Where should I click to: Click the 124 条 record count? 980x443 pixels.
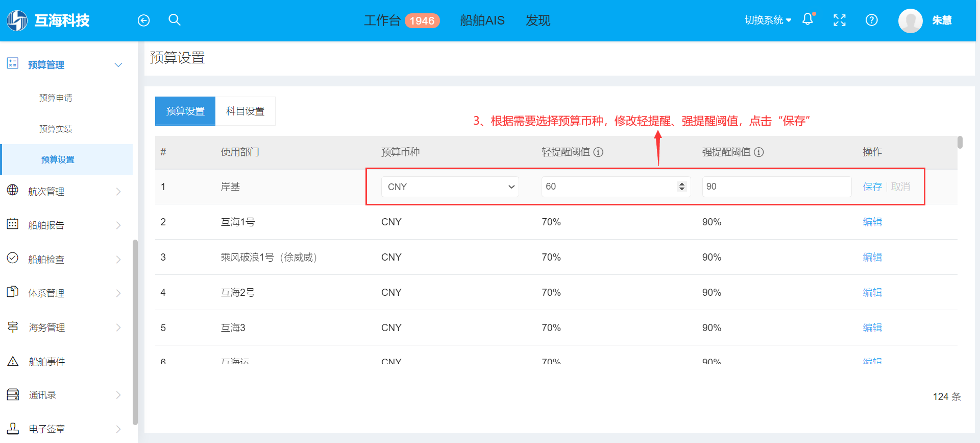click(x=947, y=397)
